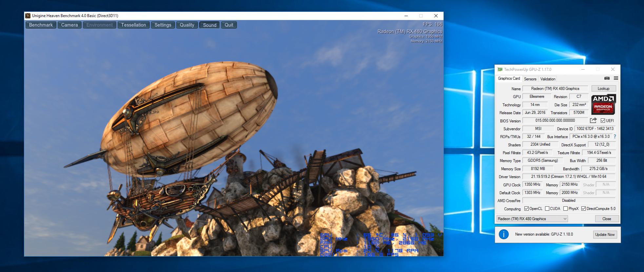Click the BIOS export share icon
The width and height of the screenshot is (644, 272).
coord(593,120)
